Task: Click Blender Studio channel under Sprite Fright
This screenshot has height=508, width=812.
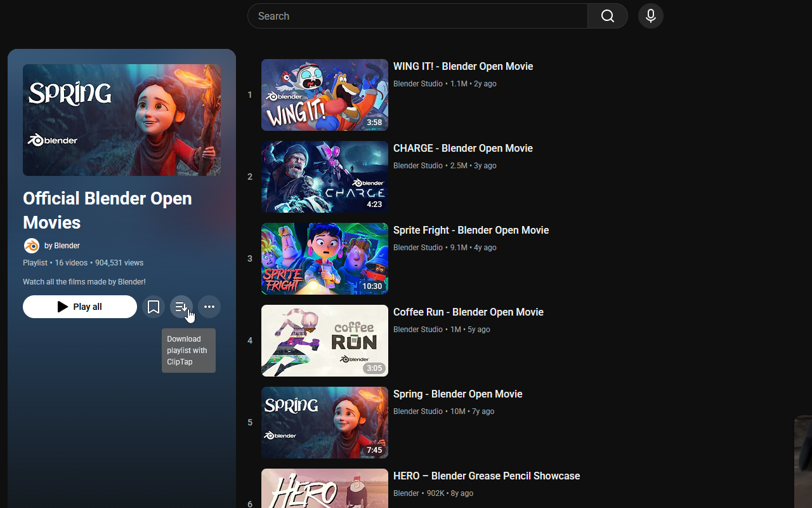Action: click(x=418, y=248)
